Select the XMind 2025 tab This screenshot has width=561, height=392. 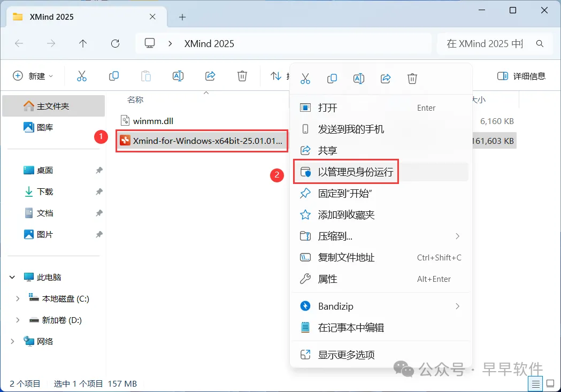pyautogui.click(x=87, y=17)
